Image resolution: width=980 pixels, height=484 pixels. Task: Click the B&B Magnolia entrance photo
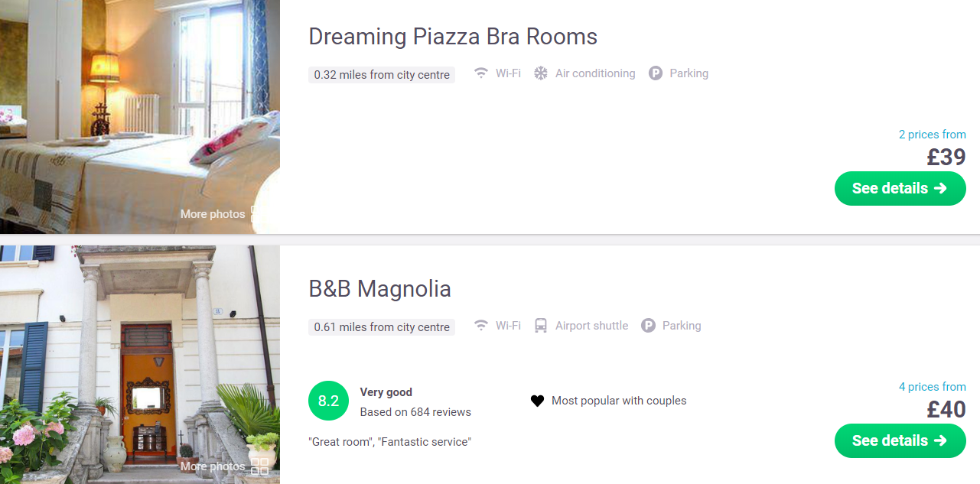coord(140,365)
